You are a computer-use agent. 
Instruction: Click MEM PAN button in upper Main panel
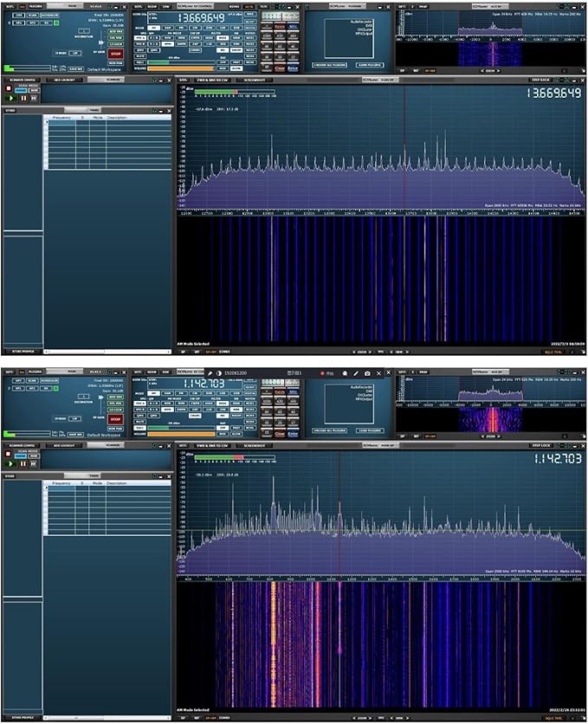click(x=115, y=63)
